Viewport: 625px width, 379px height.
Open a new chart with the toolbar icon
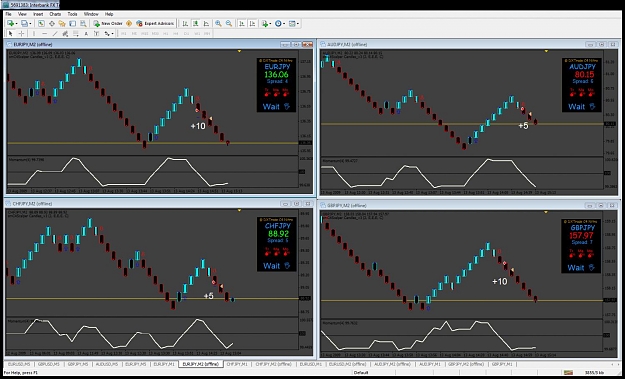click(x=10, y=24)
